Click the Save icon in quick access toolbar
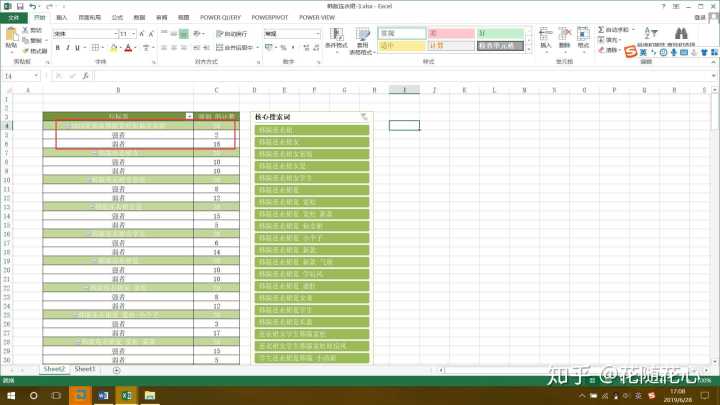Image resolution: width=720 pixels, height=405 pixels. click(19, 6)
